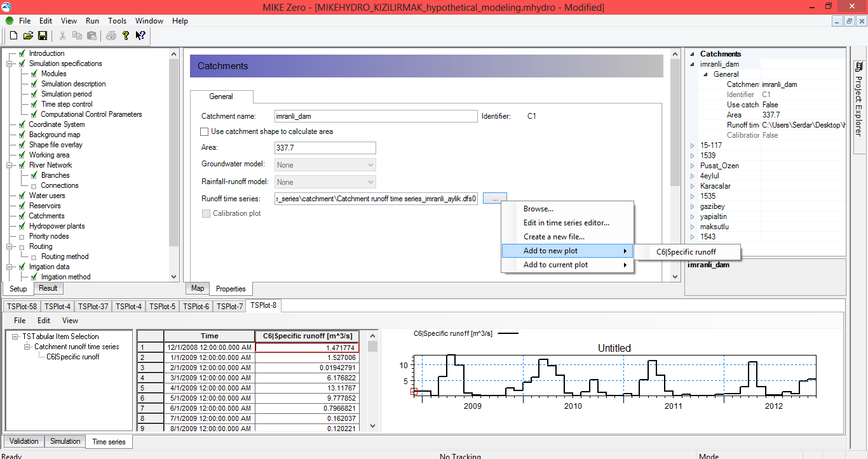Click the Cut scissors toolbar icon
868x459 pixels.
[62, 36]
